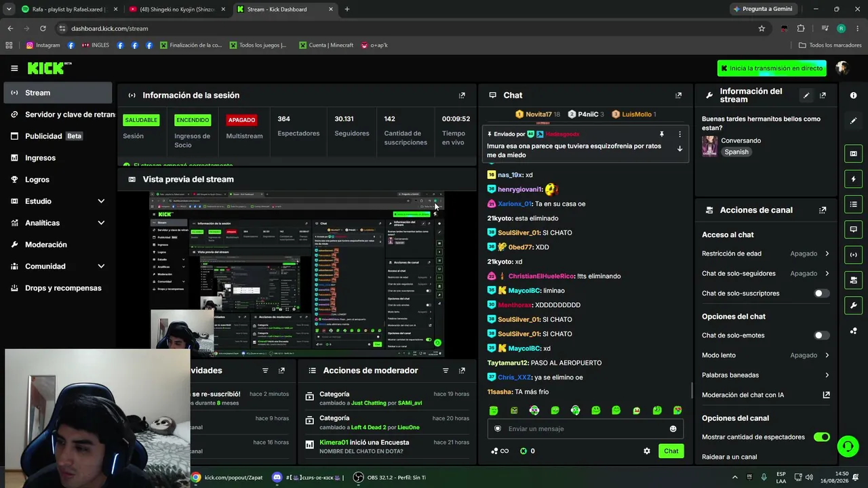This screenshot has width=868, height=488.
Task: Open OBS 32.1.2 in the taskbar
Action: tap(390, 478)
